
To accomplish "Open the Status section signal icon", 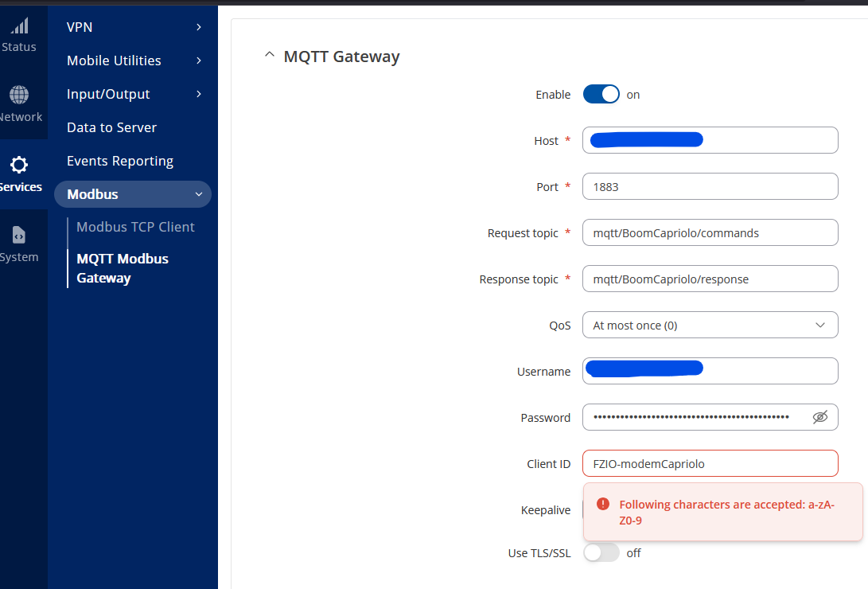I will point(20,25).
